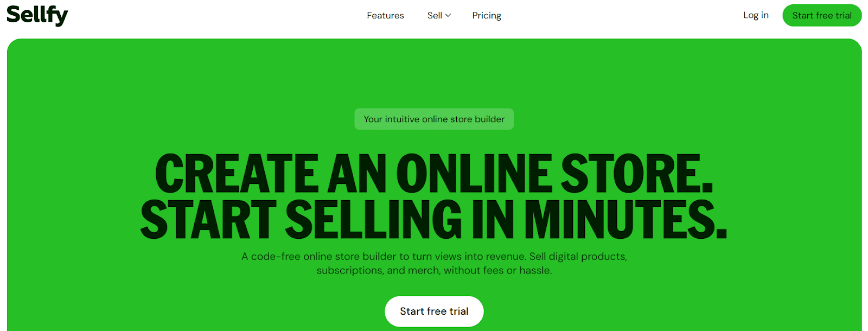Go to the Pricing page
This screenshot has height=331, width=868.
coord(487,16)
